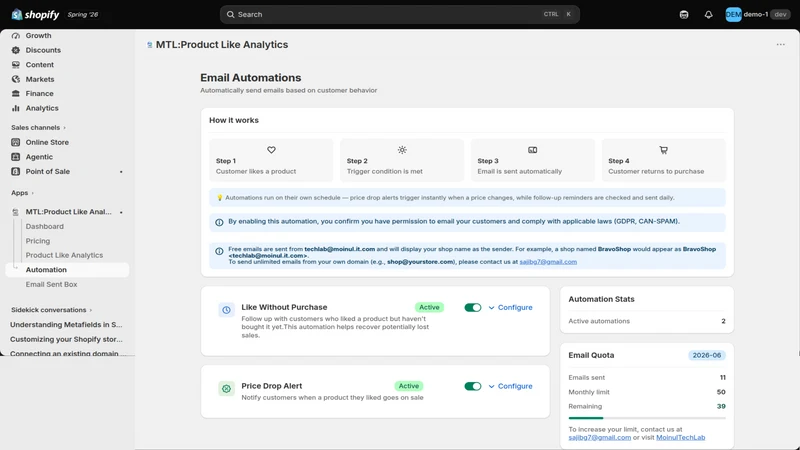Open the app's Dashboard page
Image resolution: width=800 pixels, height=450 pixels.
pyautogui.click(x=45, y=227)
